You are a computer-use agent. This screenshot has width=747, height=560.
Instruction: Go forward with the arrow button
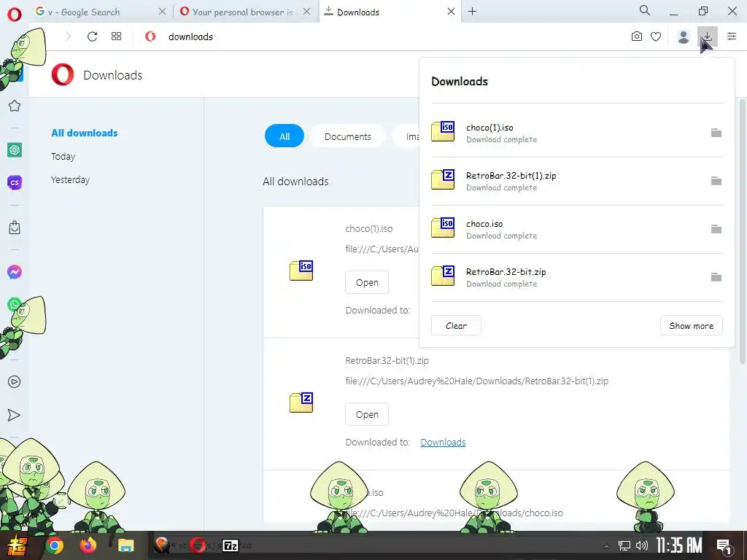[68, 36]
